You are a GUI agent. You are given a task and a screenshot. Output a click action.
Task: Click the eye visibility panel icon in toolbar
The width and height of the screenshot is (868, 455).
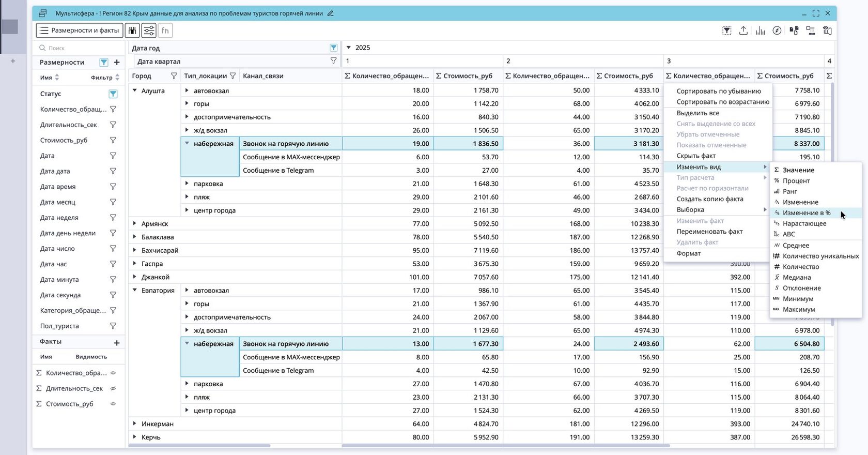pos(827,31)
